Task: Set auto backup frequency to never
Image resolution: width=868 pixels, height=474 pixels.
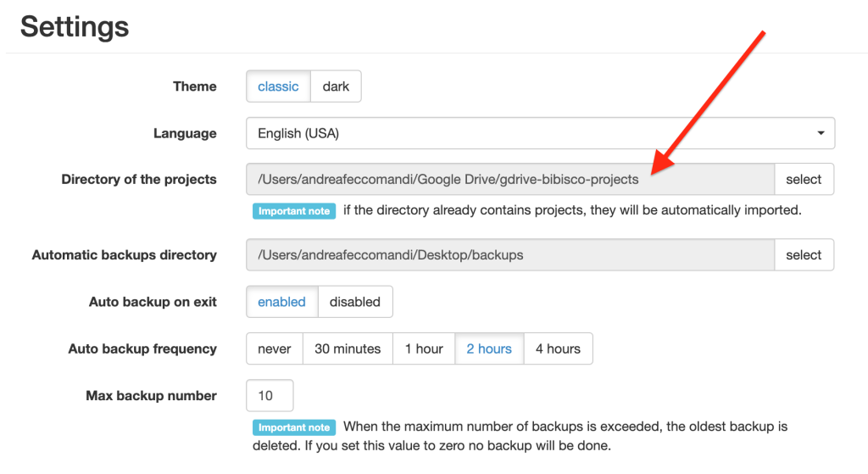Action: pyautogui.click(x=275, y=349)
